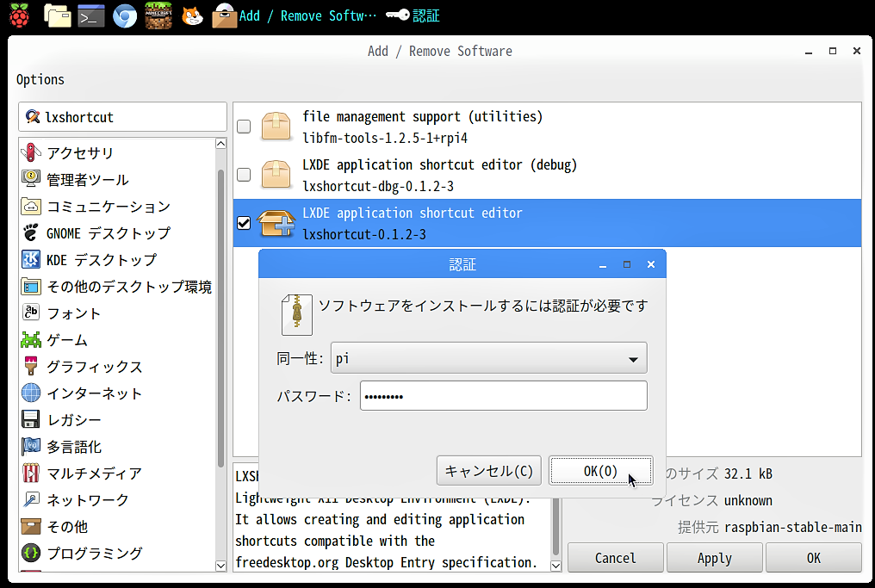Click the category list scroll down arrow

click(x=221, y=565)
